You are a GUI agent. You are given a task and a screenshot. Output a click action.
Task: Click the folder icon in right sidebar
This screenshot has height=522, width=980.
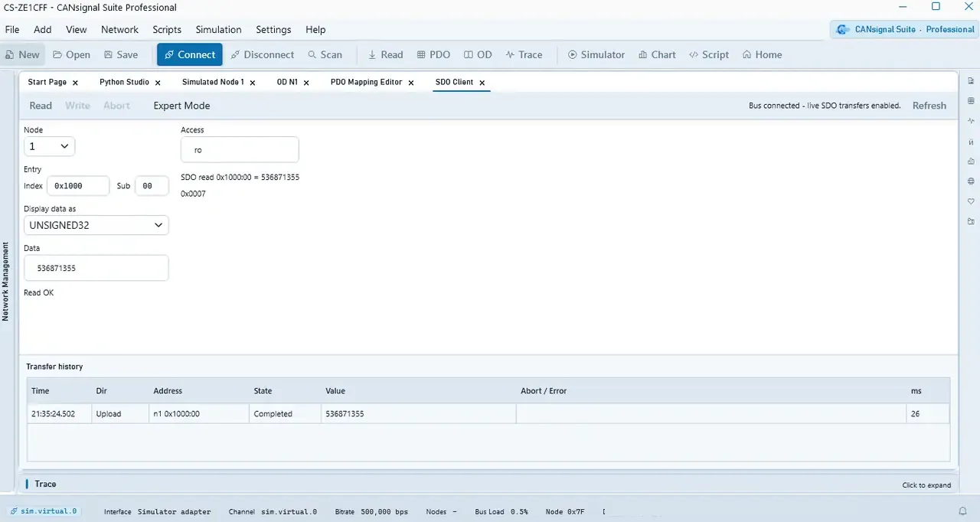tap(971, 221)
